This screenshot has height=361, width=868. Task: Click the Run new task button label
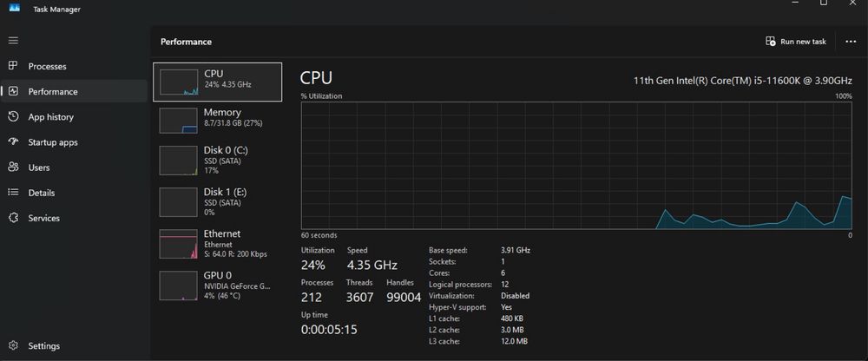[803, 42]
